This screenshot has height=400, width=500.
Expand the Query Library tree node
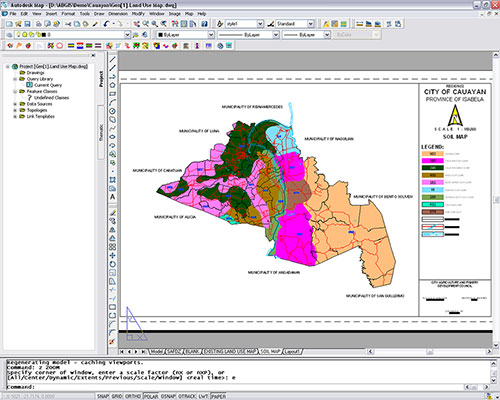coord(15,79)
